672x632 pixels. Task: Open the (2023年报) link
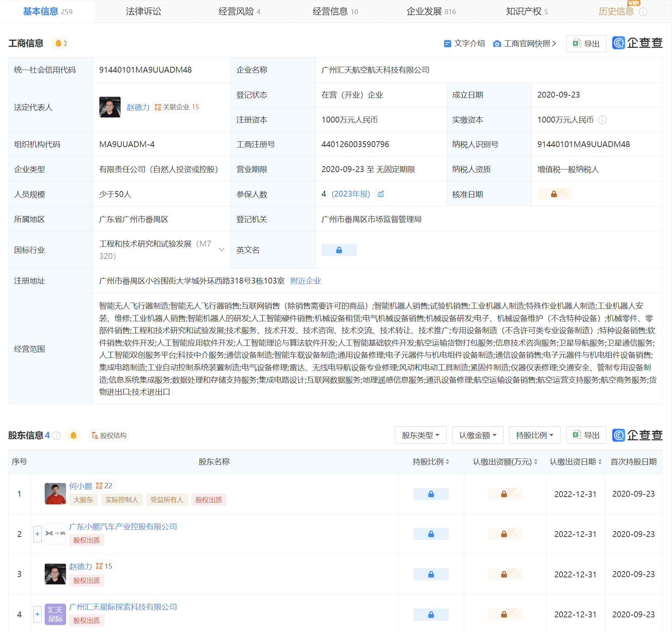tap(351, 194)
